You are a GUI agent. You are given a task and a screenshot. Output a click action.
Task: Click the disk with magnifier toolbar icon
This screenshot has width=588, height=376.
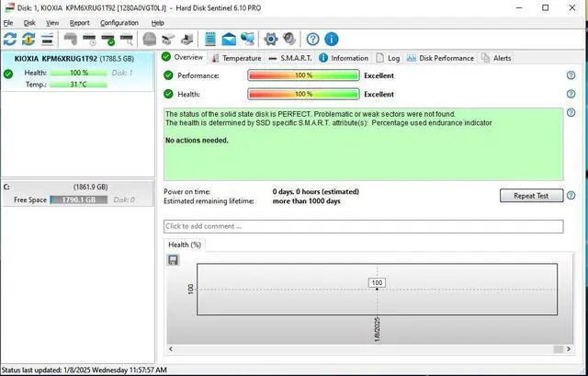click(x=127, y=40)
